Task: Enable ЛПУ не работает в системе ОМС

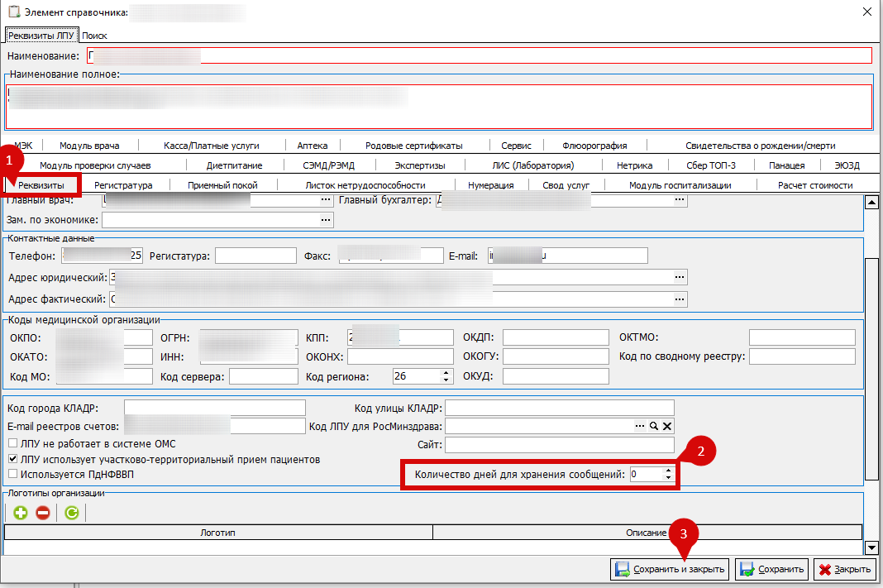Action: [13, 444]
